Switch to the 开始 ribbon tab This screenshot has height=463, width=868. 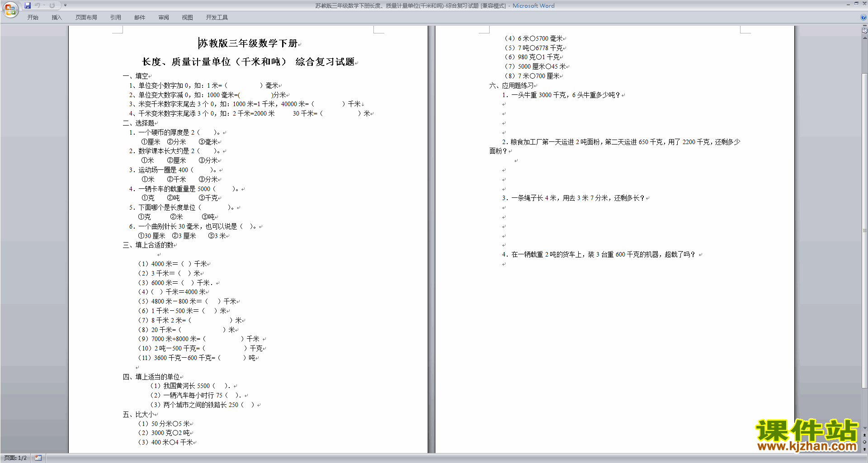pyautogui.click(x=33, y=17)
